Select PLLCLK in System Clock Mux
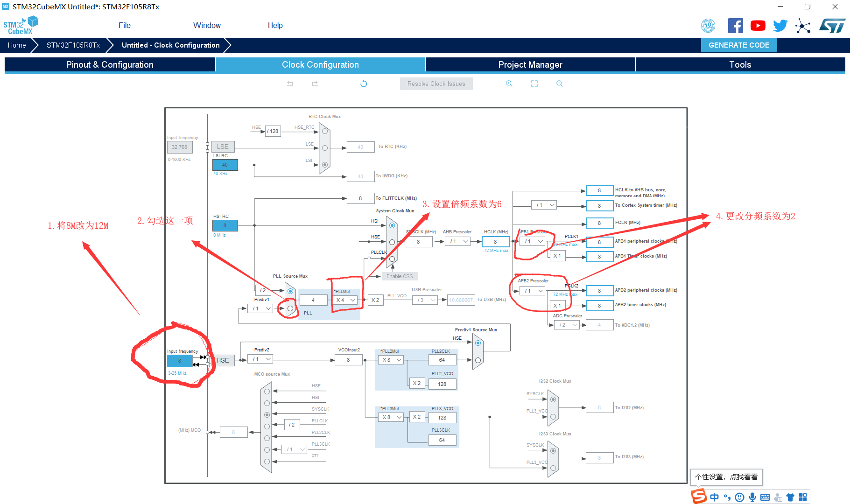This screenshot has height=504, width=850. pos(392,259)
